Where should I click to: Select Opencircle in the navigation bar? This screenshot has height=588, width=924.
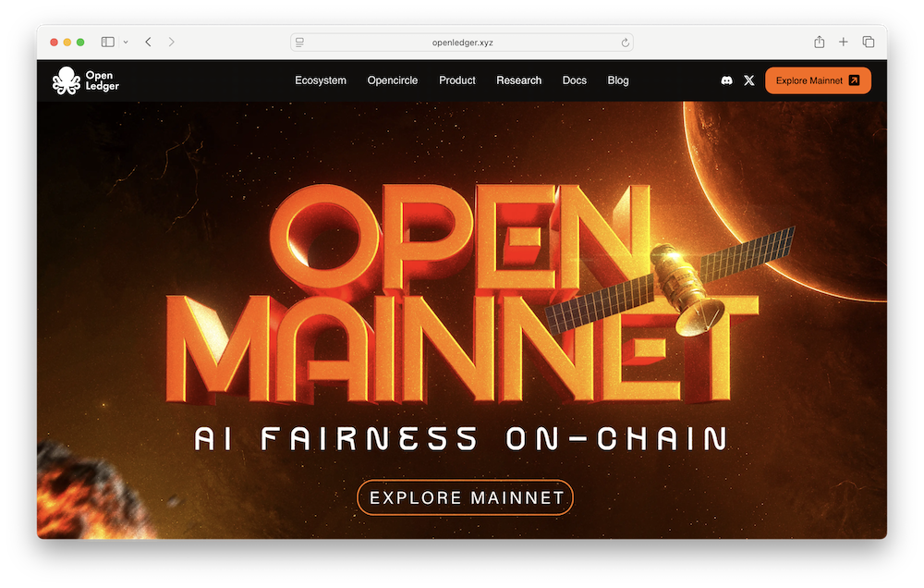pos(392,80)
